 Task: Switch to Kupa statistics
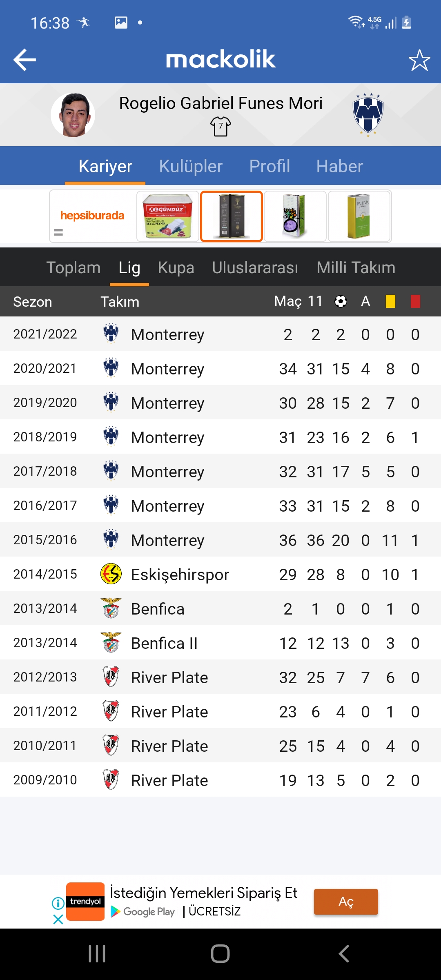[x=176, y=267]
